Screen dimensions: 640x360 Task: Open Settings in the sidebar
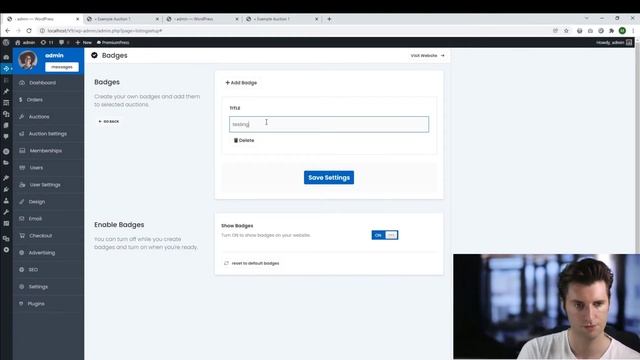[x=48, y=287]
